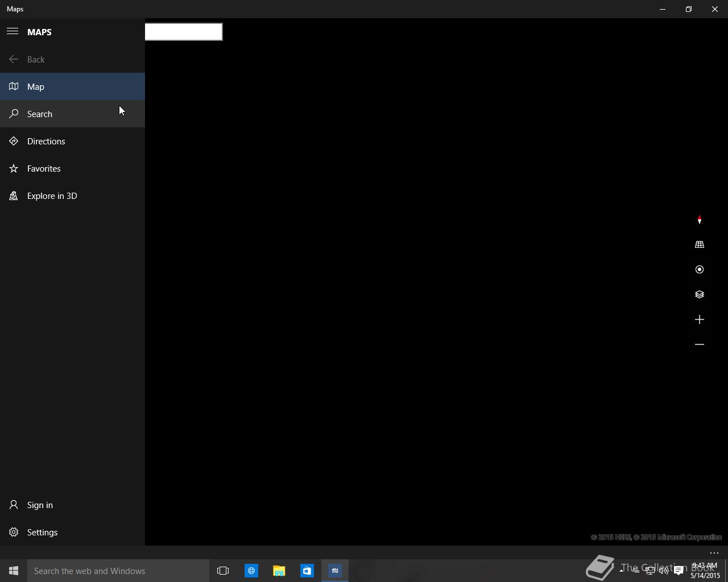Show the Favorites list
The width and height of the screenshot is (728, 582).
point(72,168)
